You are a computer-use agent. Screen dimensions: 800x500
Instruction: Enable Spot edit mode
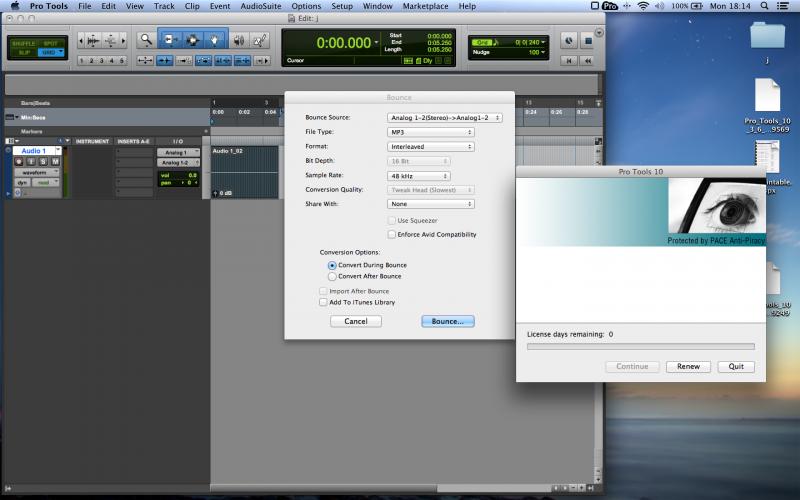pos(51,43)
